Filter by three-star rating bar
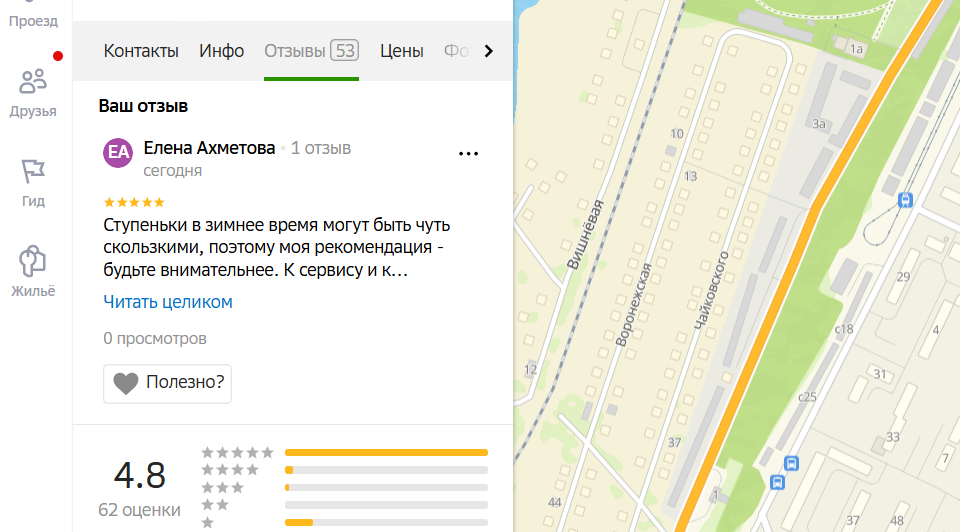960x532 pixels. pos(386,488)
